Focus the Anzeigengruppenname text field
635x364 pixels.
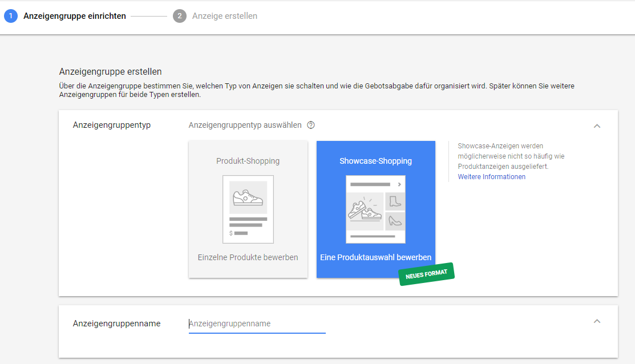click(257, 323)
